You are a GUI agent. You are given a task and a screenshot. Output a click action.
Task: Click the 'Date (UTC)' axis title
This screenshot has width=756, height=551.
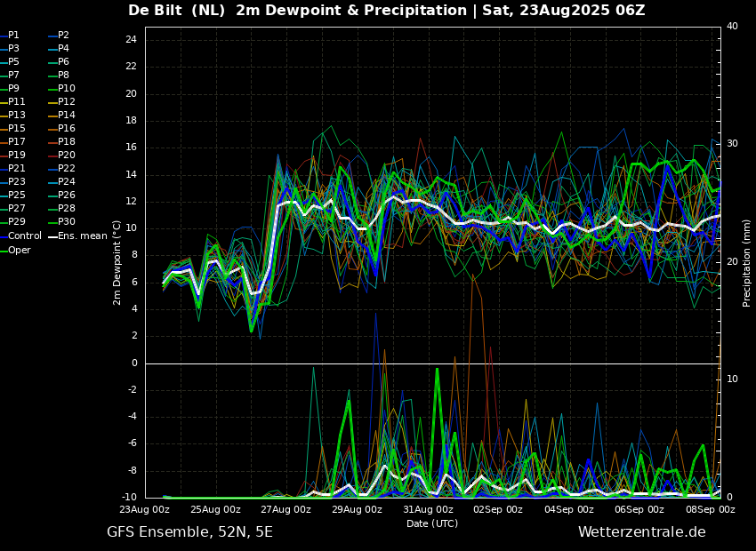432,523
